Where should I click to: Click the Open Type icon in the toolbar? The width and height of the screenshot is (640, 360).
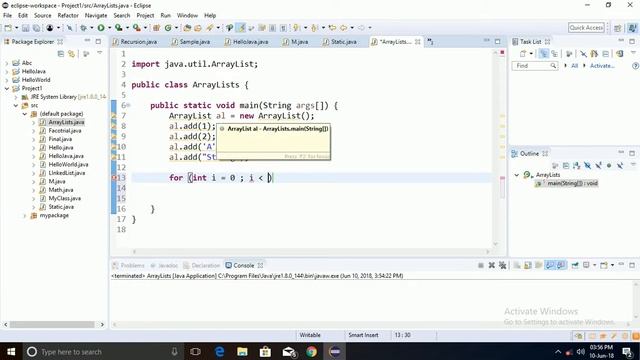coord(187,28)
